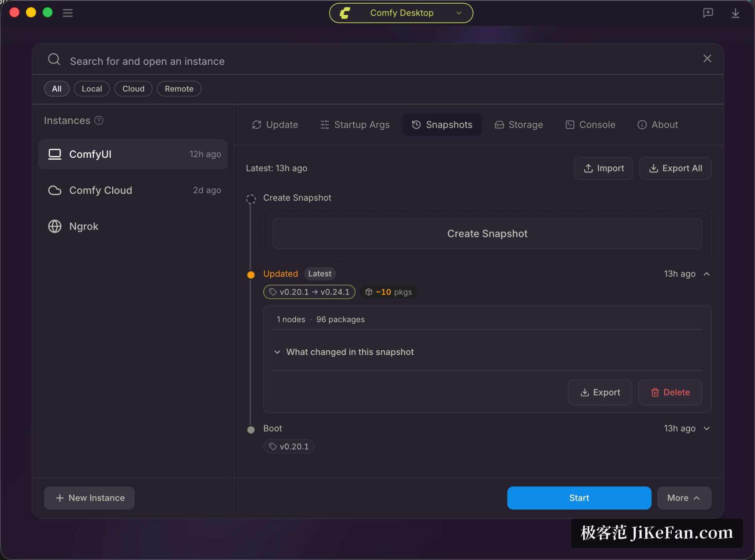The width and height of the screenshot is (755, 560).
Task: Click the Latest badge on Updated snapshot
Action: [x=320, y=274]
